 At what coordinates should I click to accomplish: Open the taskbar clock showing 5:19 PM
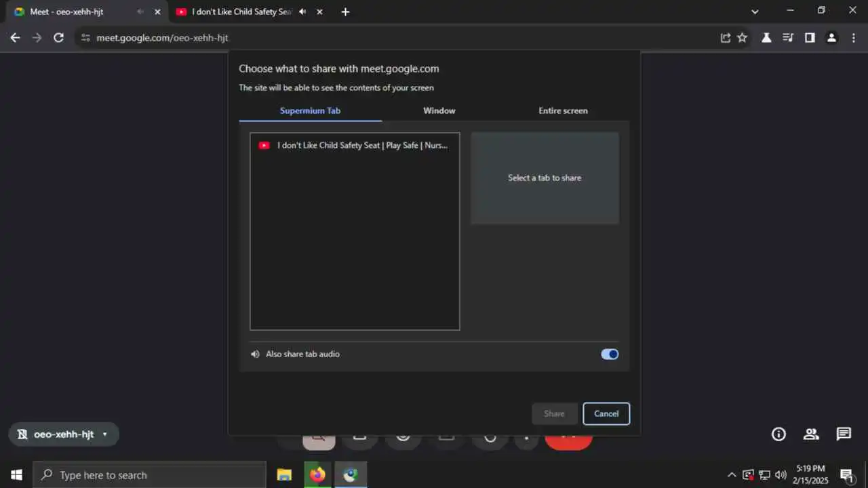click(811, 475)
